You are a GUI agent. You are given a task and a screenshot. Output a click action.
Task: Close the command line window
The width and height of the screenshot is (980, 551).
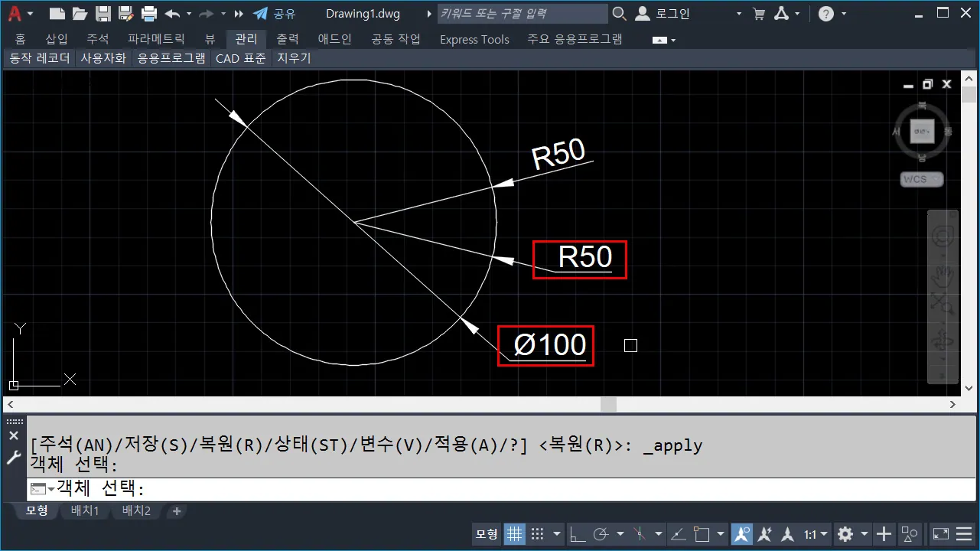tap(13, 435)
